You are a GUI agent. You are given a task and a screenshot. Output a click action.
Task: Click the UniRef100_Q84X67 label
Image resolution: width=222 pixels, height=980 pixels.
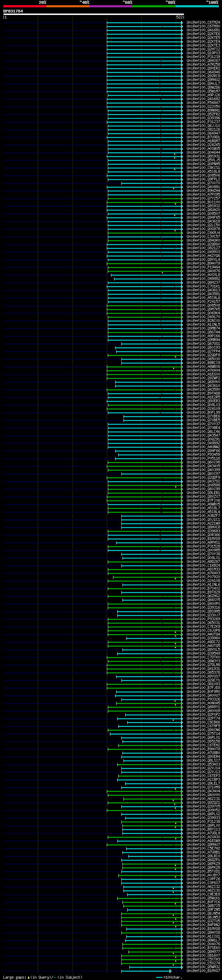coord(203,61)
